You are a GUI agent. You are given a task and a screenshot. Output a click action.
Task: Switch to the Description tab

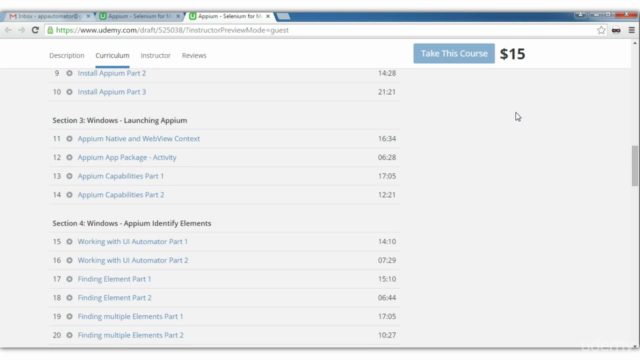[x=67, y=56]
